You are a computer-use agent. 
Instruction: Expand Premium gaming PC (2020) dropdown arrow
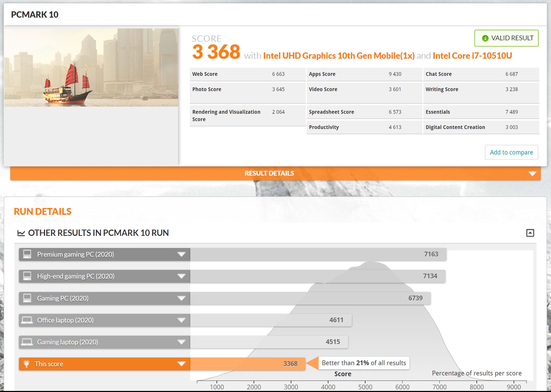click(181, 254)
